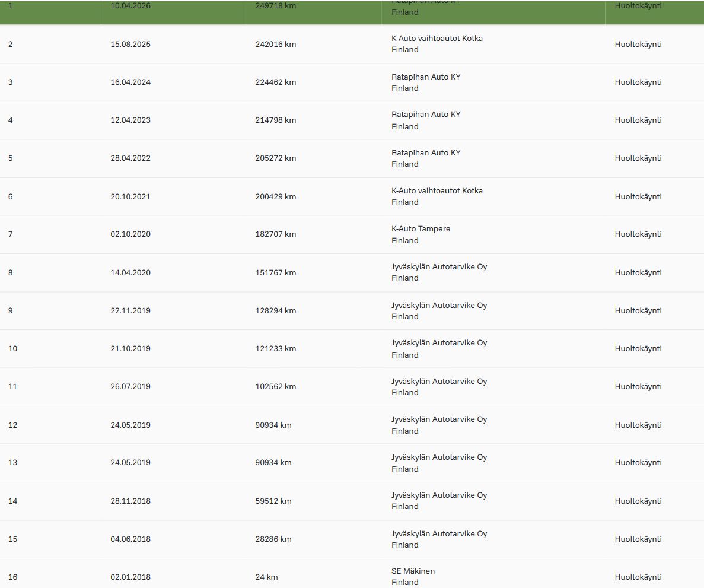This screenshot has height=588, width=704.
Task: Click the 90934 km value in row 13
Action: tap(273, 462)
